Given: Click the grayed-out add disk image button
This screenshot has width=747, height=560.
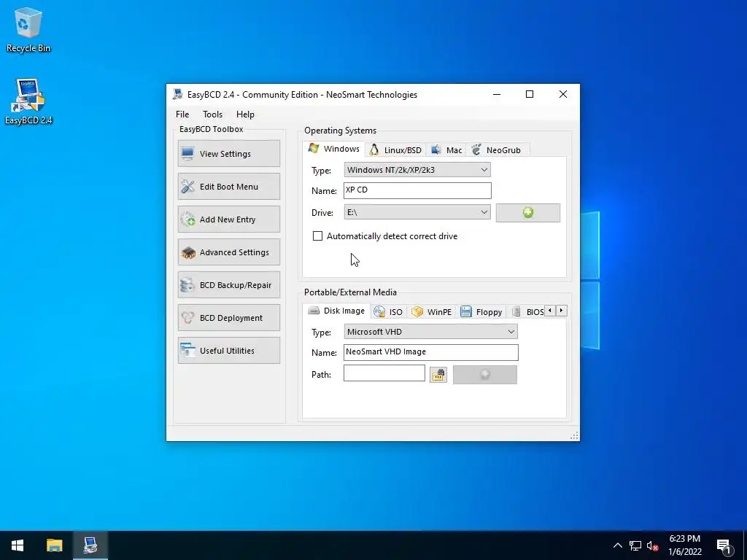Looking at the screenshot, I should pyautogui.click(x=485, y=375).
